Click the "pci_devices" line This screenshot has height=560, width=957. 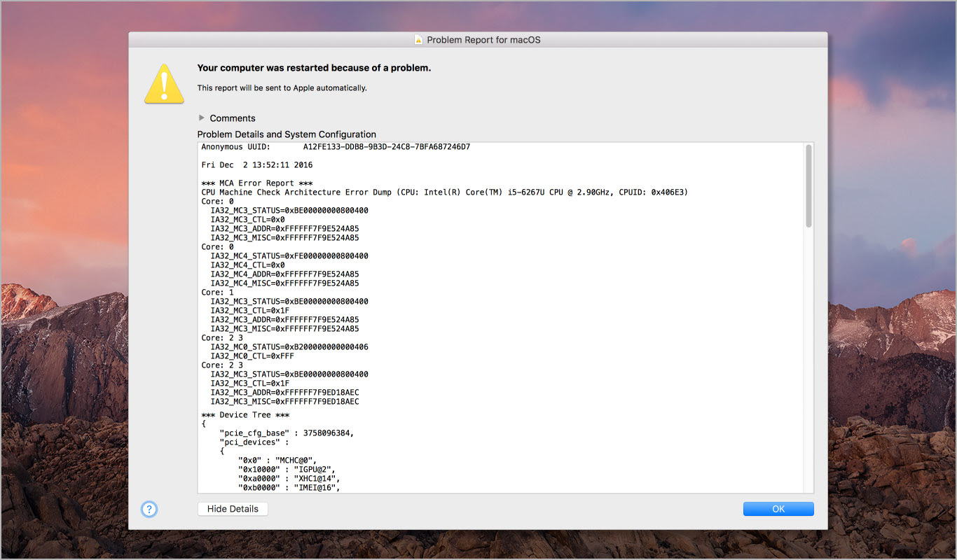[x=254, y=442]
